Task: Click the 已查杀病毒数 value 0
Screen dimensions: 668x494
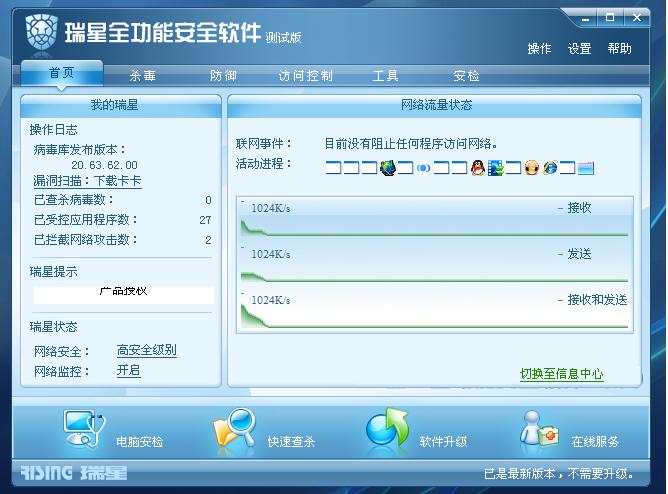Action: click(208, 200)
